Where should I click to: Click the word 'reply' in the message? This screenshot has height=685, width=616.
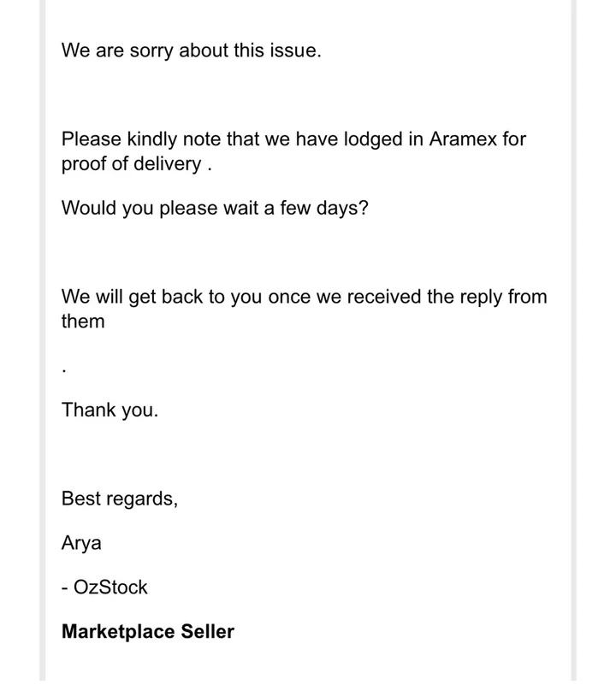point(481,298)
